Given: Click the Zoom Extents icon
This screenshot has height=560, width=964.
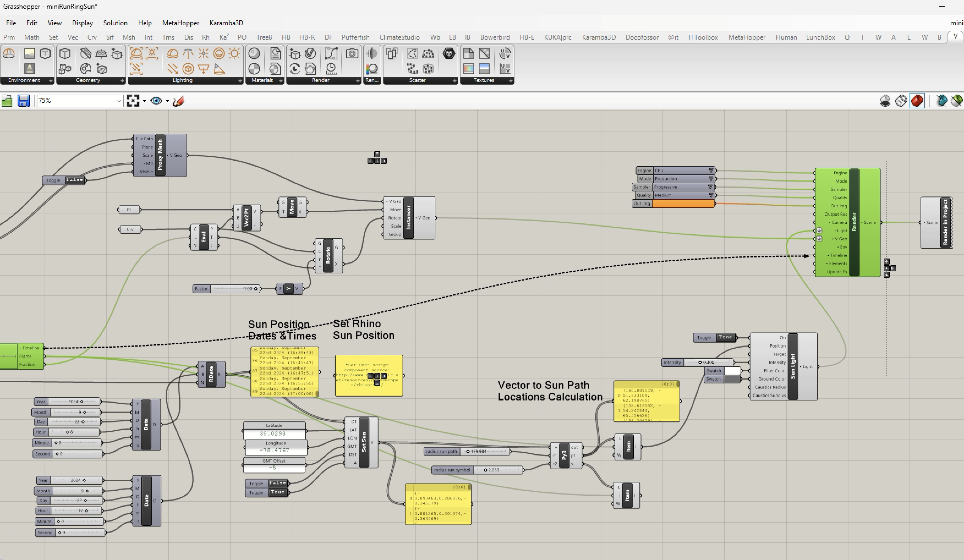Looking at the screenshot, I should pyautogui.click(x=133, y=101).
